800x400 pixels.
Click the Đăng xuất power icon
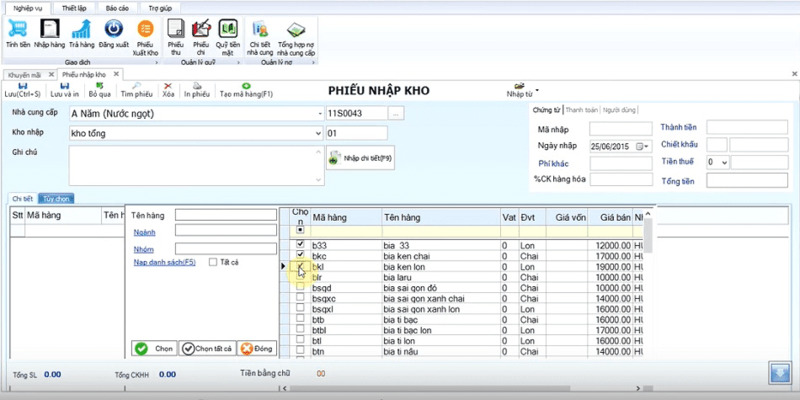[x=113, y=29]
